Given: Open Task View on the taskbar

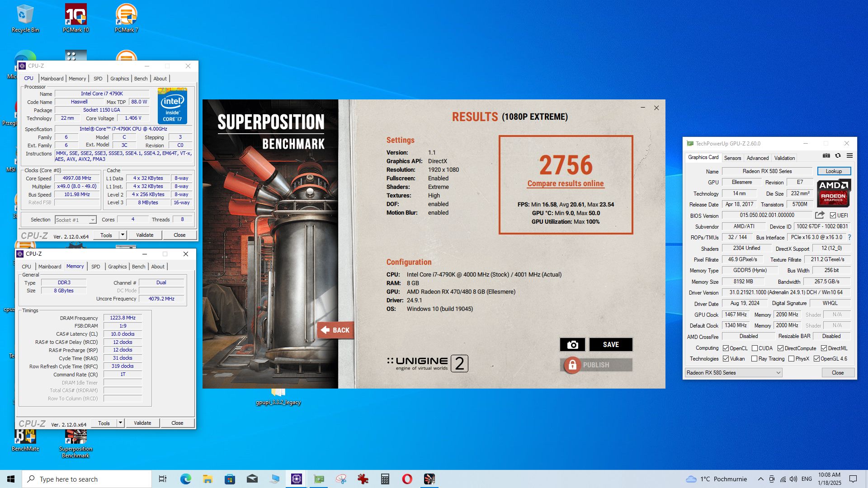Looking at the screenshot, I should (163, 479).
